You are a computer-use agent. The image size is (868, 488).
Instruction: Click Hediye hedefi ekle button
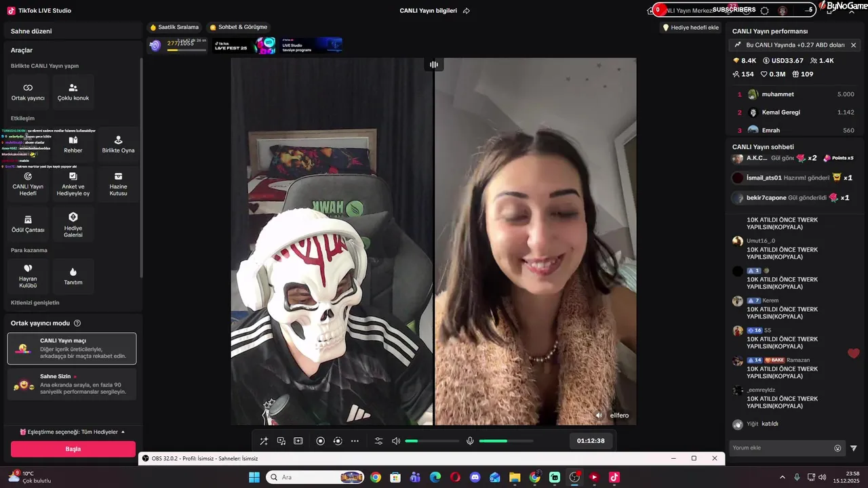point(691,28)
